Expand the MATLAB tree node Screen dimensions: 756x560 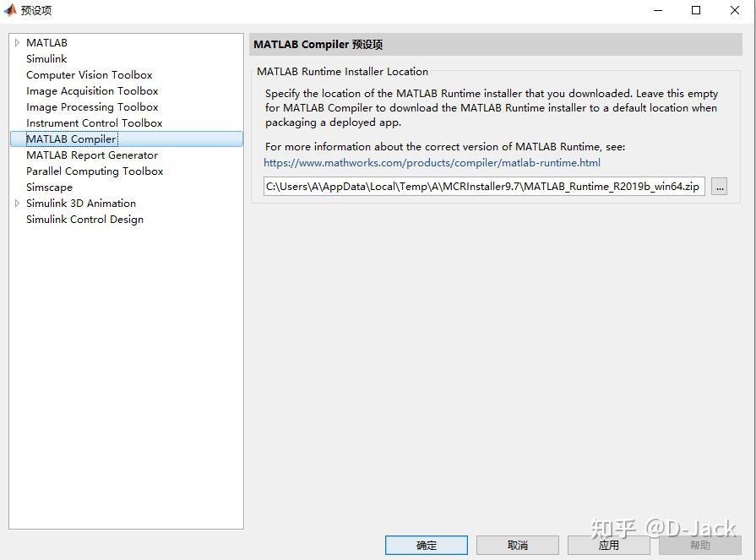[17, 42]
